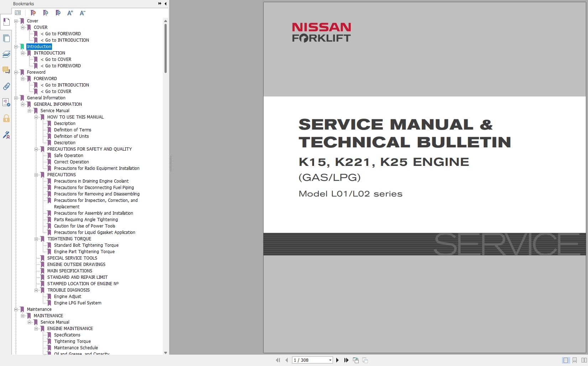Open '< Go to FOREWORD' under COVER

[61, 34]
